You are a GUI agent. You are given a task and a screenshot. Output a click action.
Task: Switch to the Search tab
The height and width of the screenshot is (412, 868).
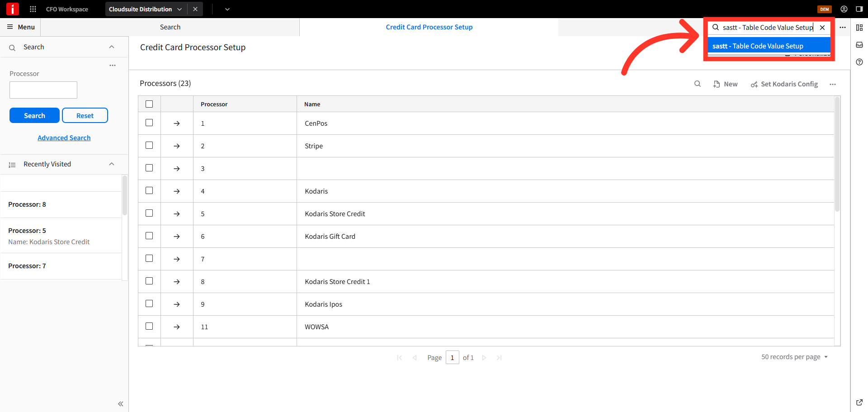170,27
